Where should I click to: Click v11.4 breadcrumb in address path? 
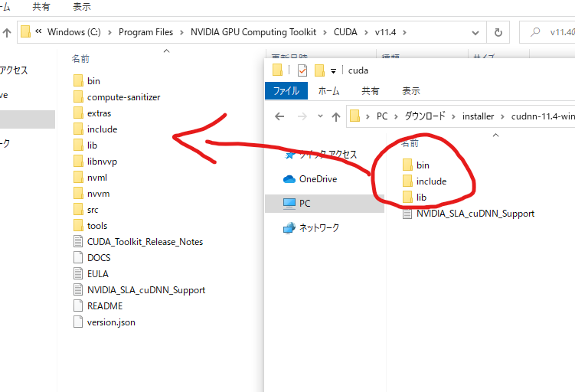385,32
